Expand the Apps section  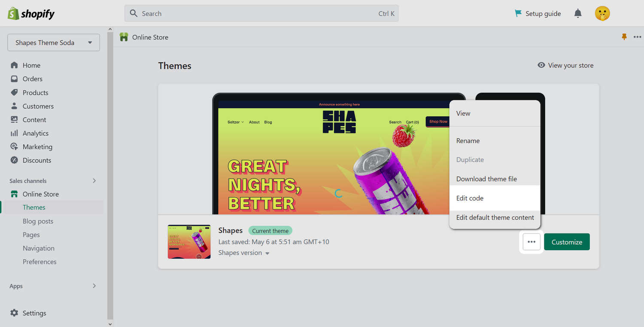94,286
